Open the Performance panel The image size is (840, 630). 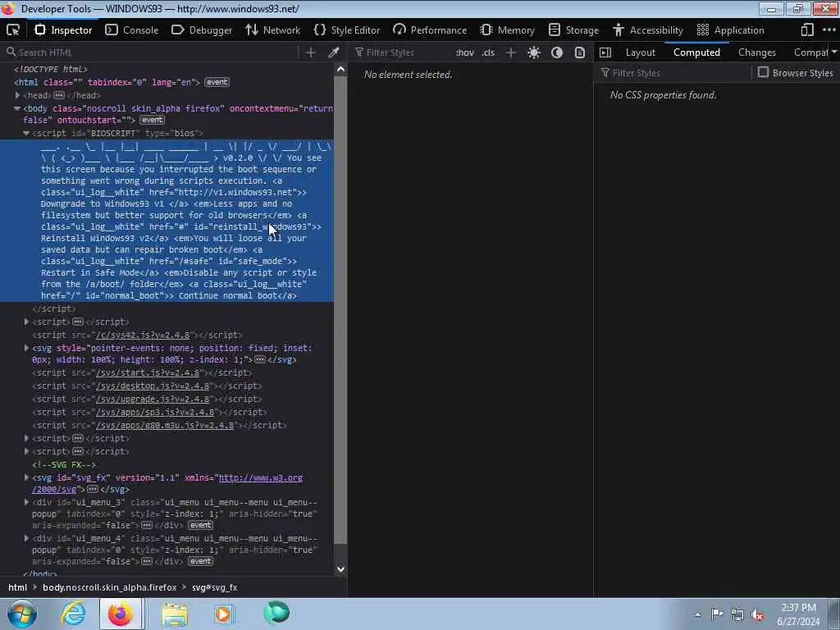[x=430, y=30]
